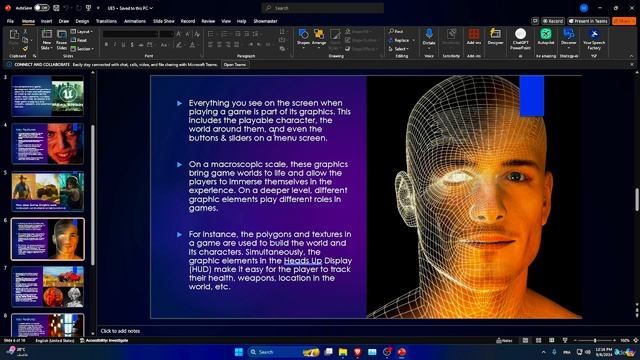Open Your Speech Factory add-in

(x=594, y=39)
